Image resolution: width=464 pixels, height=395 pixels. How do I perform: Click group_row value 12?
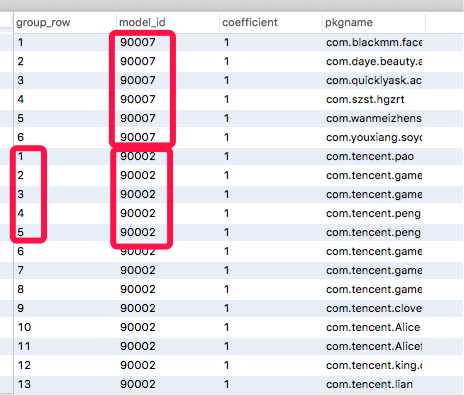pyautogui.click(x=24, y=365)
